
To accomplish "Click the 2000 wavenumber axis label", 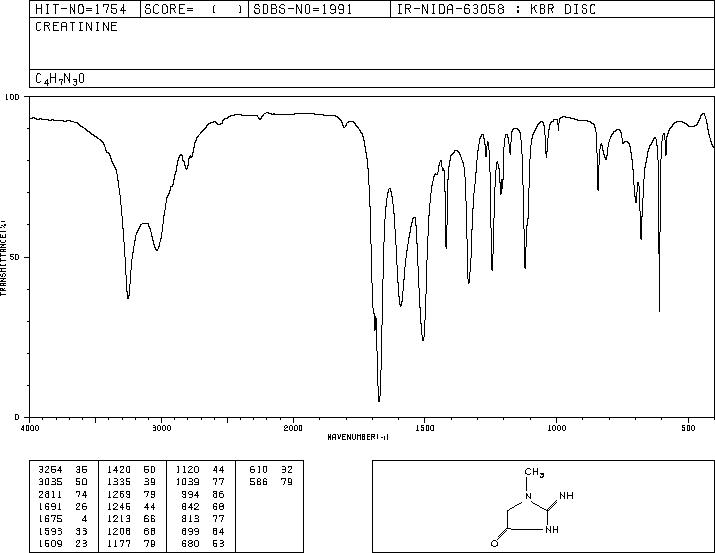I will 293,428.
